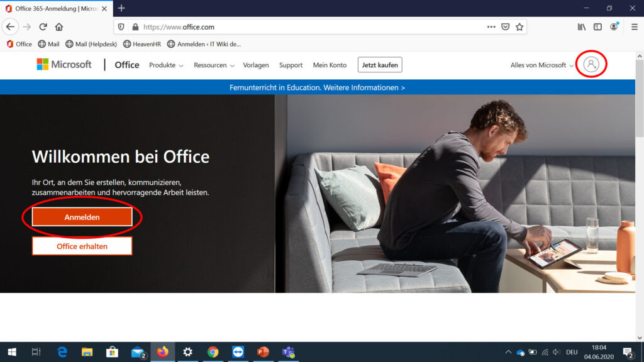This screenshot has height=362, width=644.
Task: Reload the page
Action: click(43, 27)
